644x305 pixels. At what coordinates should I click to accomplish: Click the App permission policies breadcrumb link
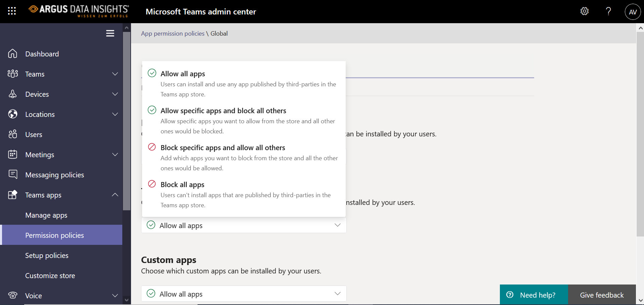point(173,34)
